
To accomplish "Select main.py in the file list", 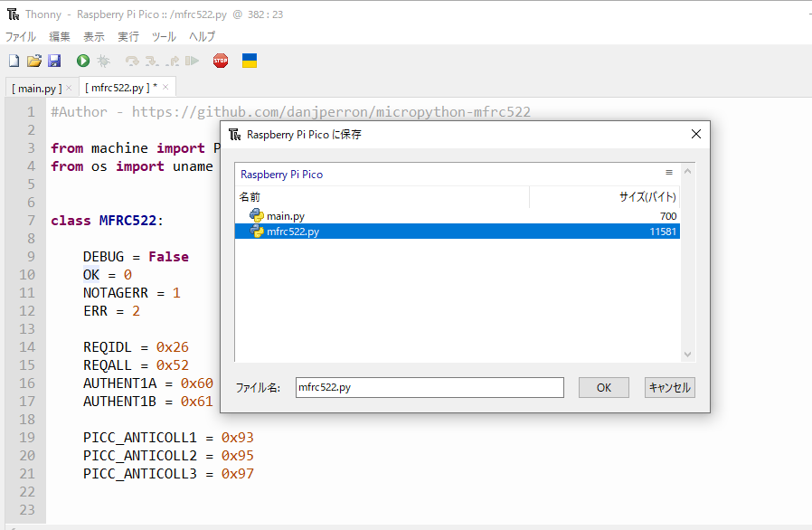I will (x=458, y=215).
